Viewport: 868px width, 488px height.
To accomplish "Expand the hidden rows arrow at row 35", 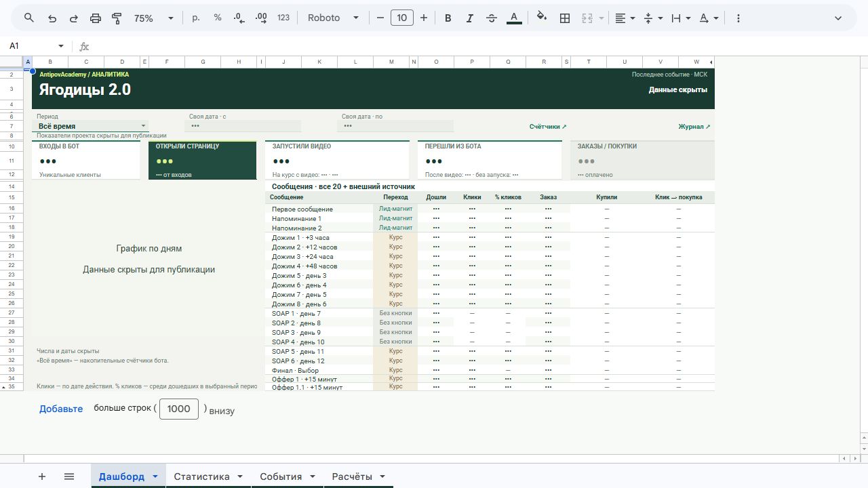I will click(x=4, y=387).
